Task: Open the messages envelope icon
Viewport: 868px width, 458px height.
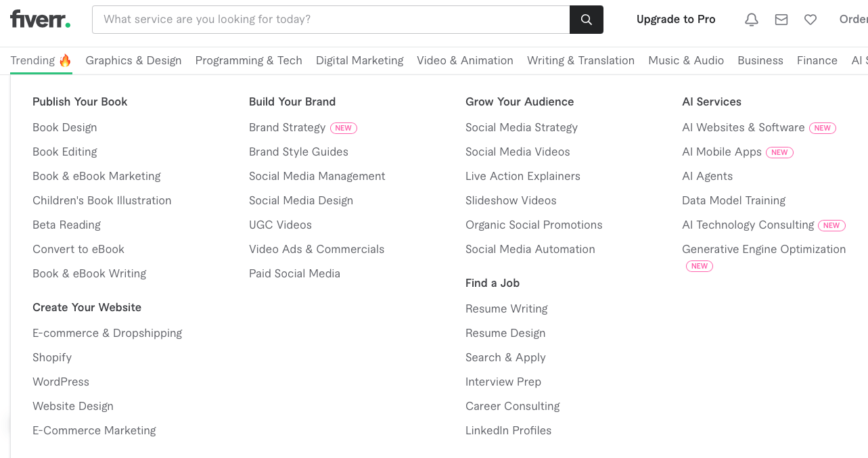Action: 781,20
